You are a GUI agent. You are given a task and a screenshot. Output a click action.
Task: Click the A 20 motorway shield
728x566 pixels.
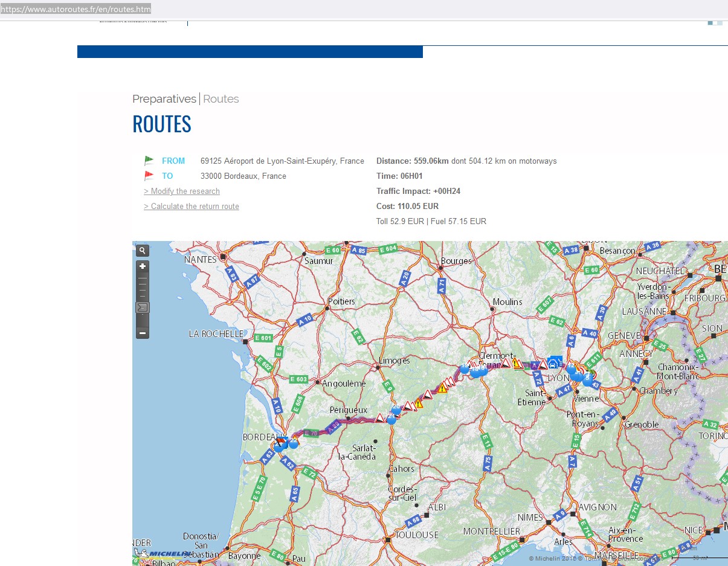coord(405,278)
